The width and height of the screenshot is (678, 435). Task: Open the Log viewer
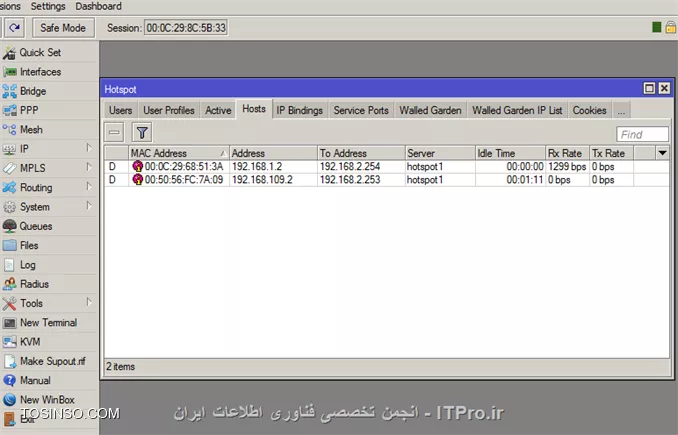pos(27,265)
